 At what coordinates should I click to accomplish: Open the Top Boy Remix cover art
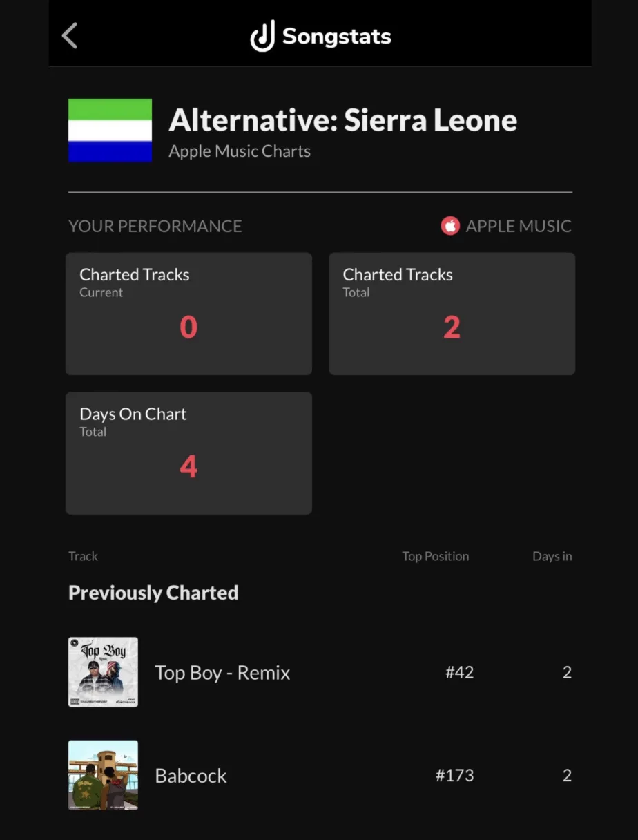[103, 672]
